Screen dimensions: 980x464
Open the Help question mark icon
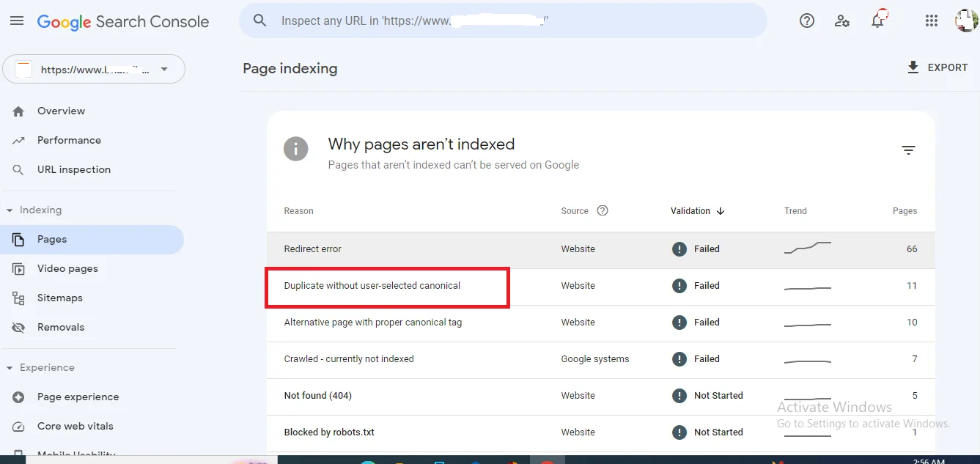pos(807,21)
